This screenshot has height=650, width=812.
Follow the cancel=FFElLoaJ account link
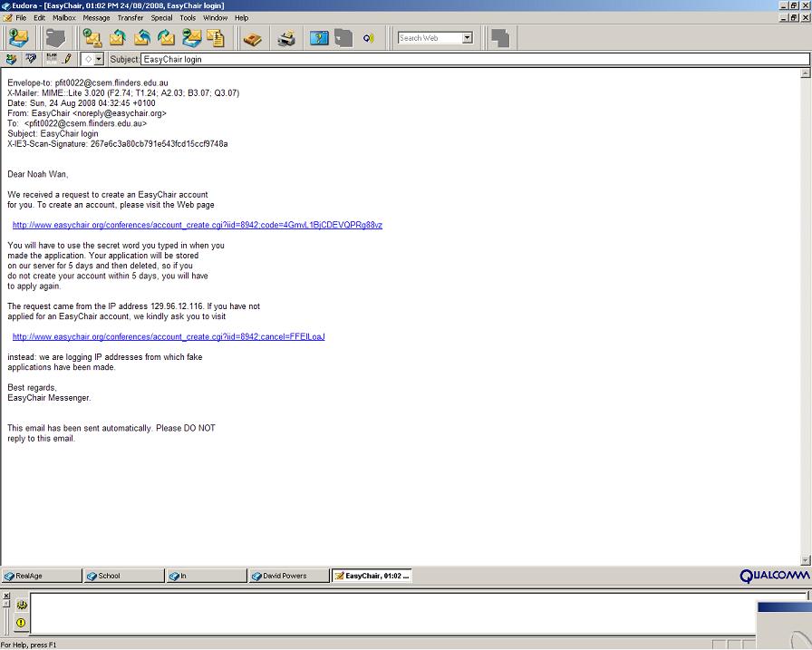click(x=169, y=336)
